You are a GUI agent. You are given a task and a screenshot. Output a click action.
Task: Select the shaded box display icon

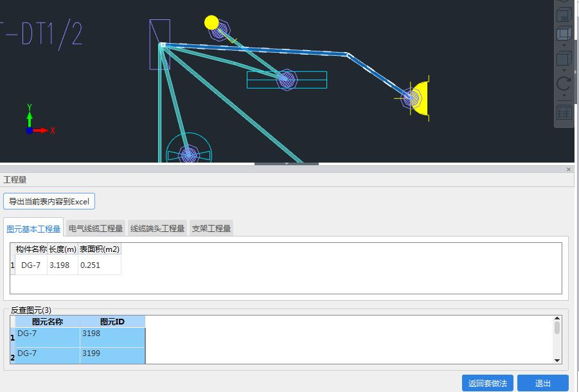click(564, 33)
